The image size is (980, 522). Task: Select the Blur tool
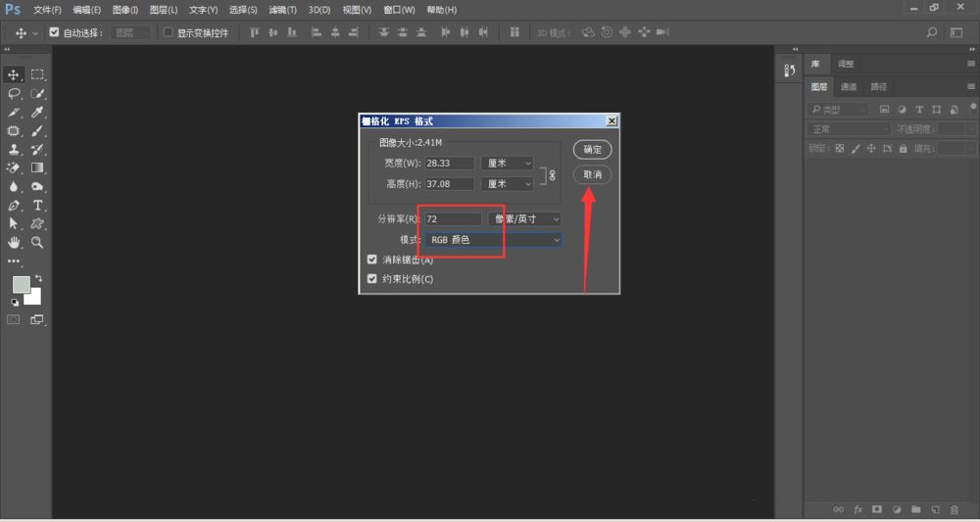click(13, 187)
